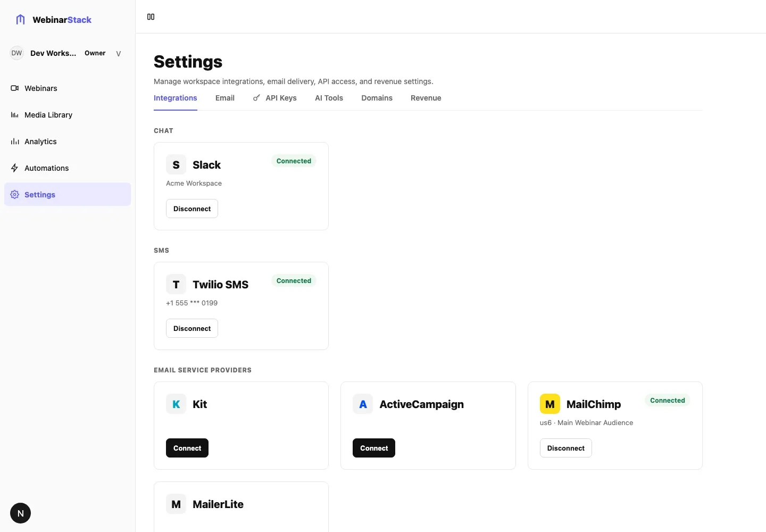Click Slack's Connected status badge
The height and width of the screenshot is (532, 766).
click(x=294, y=161)
